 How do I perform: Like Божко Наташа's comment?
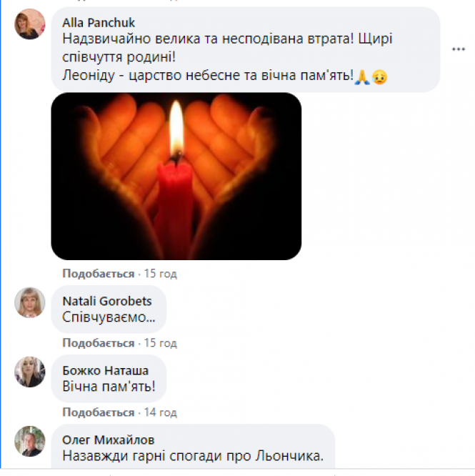(99, 412)
